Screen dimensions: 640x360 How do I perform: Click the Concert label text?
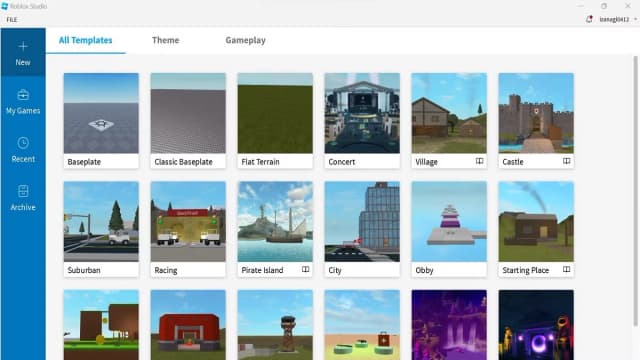342,162
